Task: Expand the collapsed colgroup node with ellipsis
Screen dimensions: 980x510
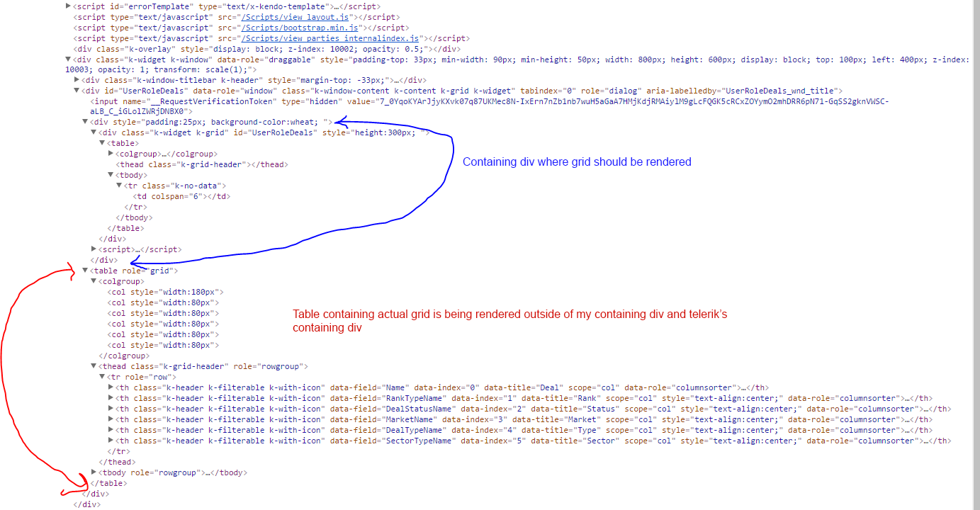Action: tap(111, 154)
